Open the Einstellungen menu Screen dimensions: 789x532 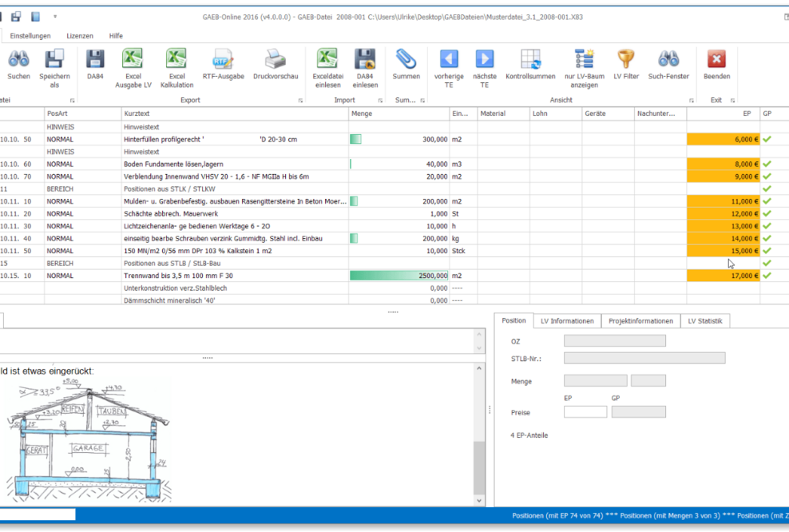tap(30, 35)
